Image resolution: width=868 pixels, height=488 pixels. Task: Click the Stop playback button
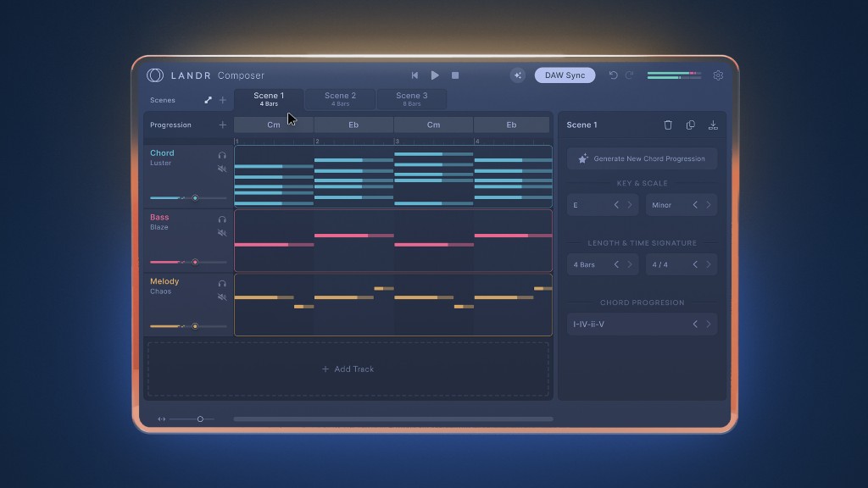pyautogui.click(x=455, y=75)
